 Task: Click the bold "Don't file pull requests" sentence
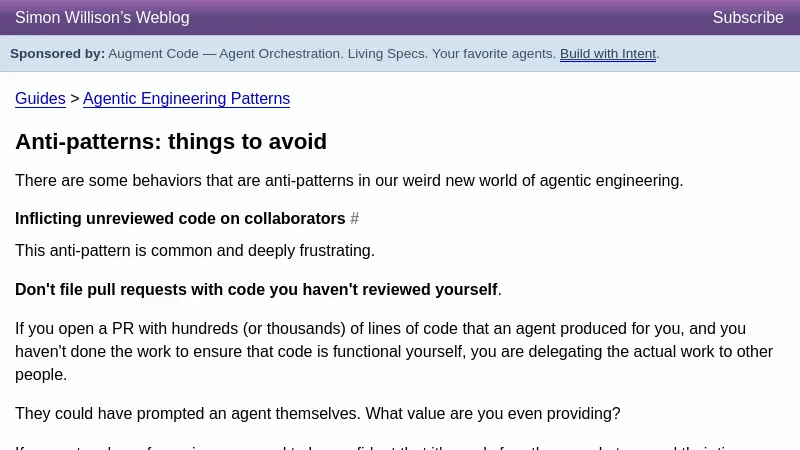(x=256, y=290)
